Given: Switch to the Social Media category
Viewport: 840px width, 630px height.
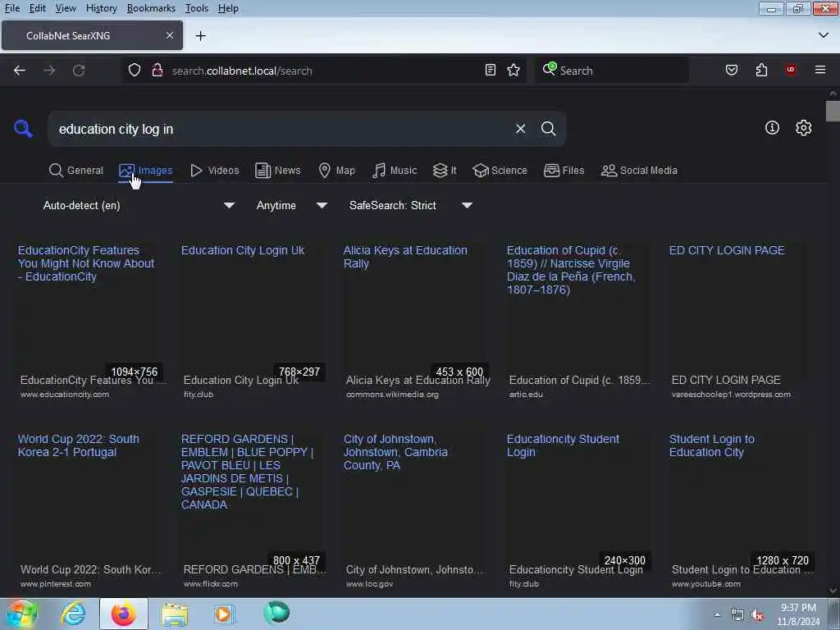Looking at the screenshot, I should pyautogui.click(x=639, y=171).
